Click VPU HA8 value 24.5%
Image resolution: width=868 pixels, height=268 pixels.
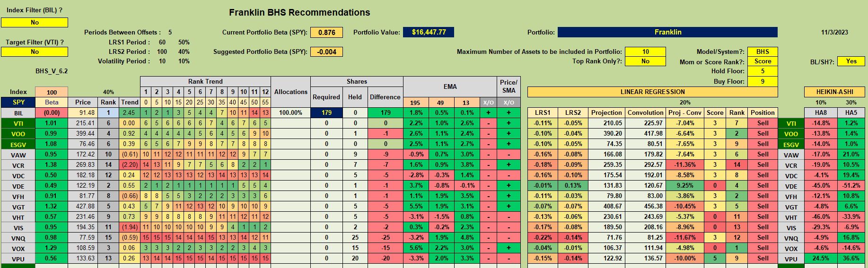(x=821, y=258)
